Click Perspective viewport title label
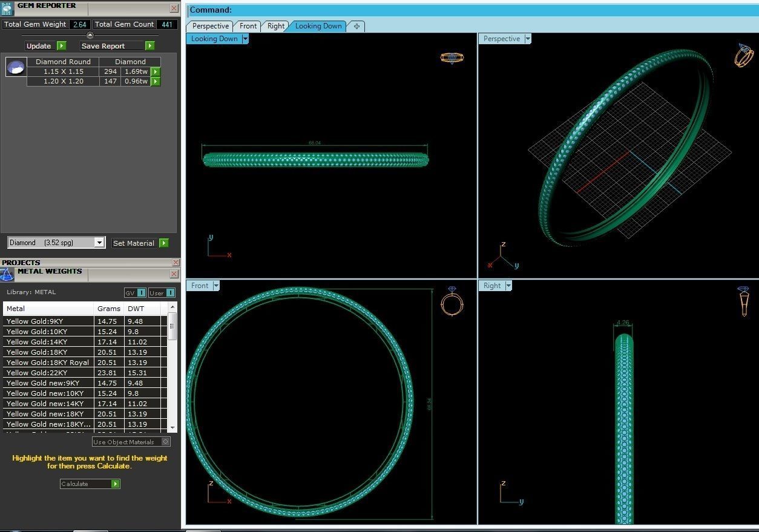The image size is (759, 532). click(x=502, y=39)
